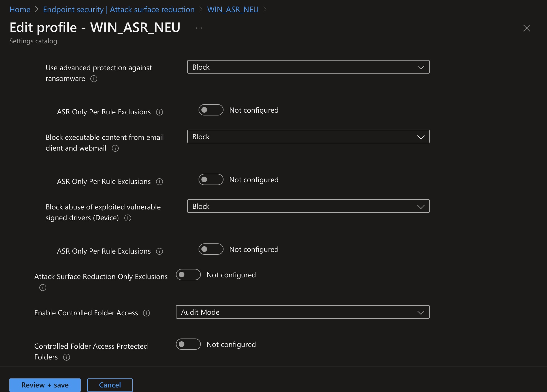Open the ransomware protection Block dropdown
The width and height of the screenshot is (547, 392).
[308, 67]
